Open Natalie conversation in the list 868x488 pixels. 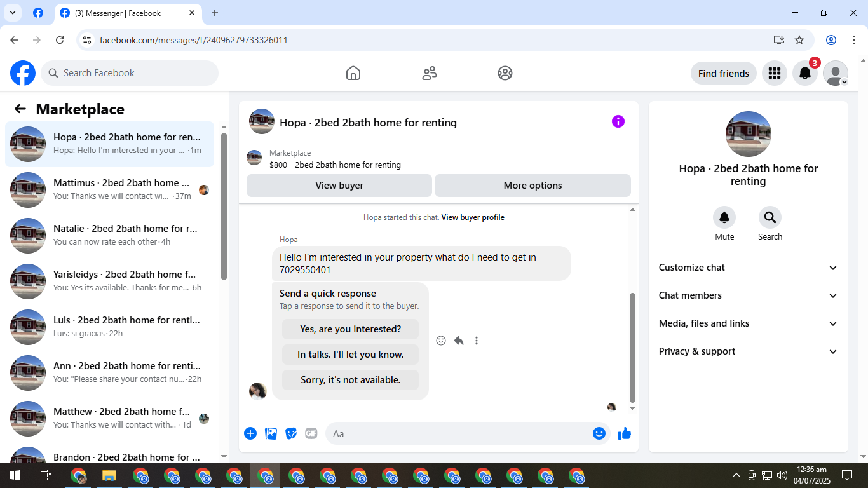[110, 236]
